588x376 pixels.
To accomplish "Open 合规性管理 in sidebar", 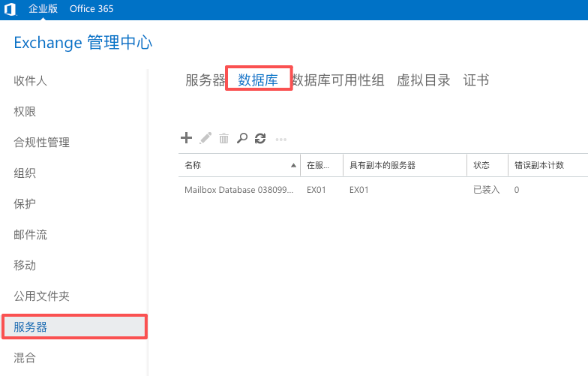I will coord(42,143).
